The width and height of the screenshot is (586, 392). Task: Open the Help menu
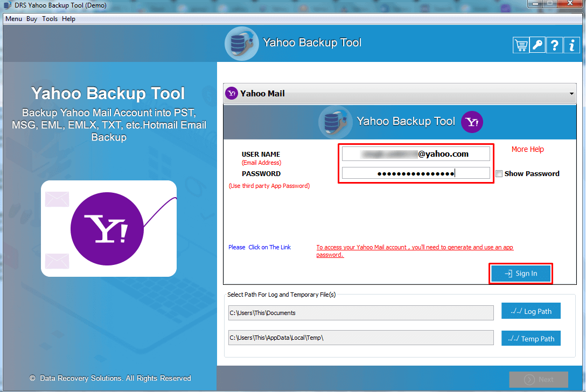click(x=68, y=19)
